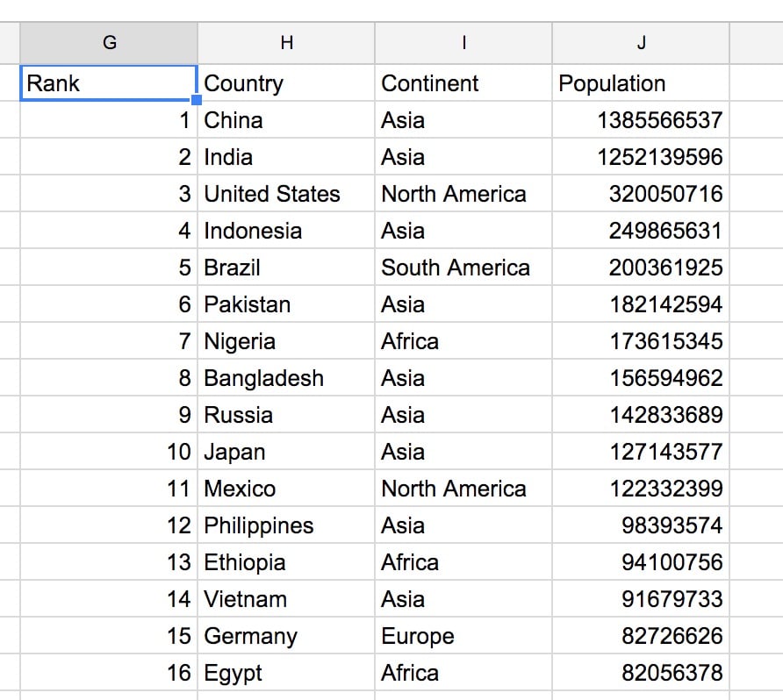Click population value 200361925
This screenshot has width=783, height=700.
pos(641,268)
